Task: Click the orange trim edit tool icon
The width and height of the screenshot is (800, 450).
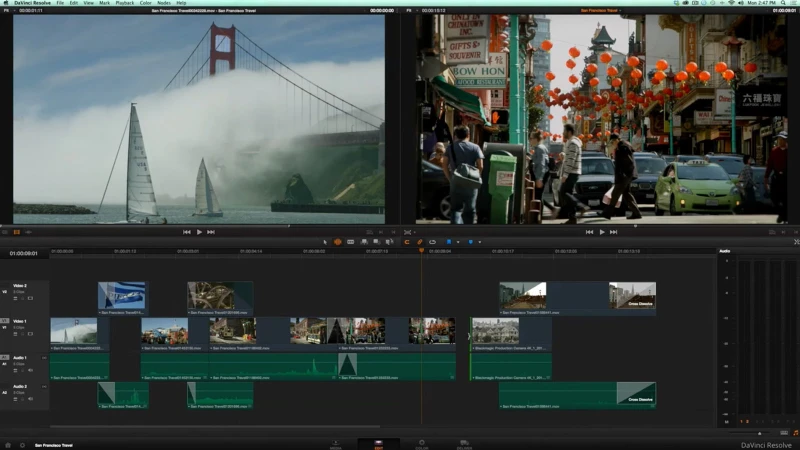Action: [x=338, y=241]
